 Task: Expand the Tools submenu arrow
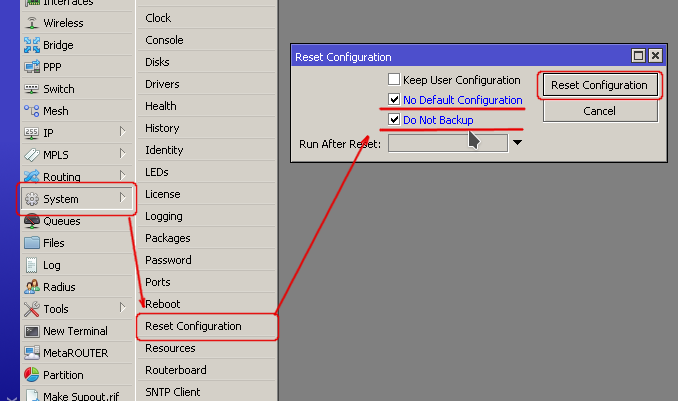click(123, 309)
